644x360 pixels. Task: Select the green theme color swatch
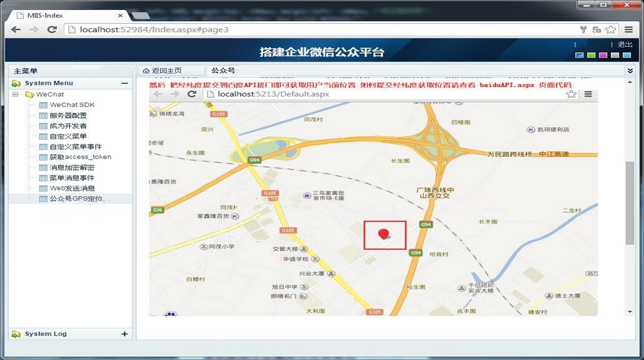[591, 55]
